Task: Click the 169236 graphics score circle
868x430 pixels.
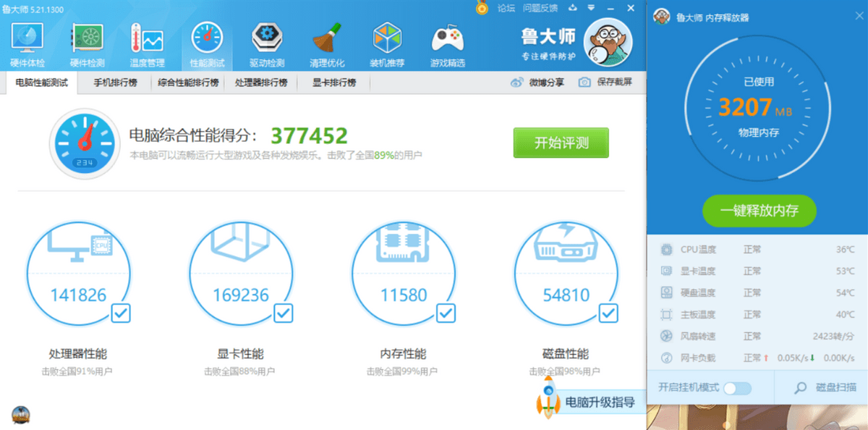Action: tap(241, 274)
